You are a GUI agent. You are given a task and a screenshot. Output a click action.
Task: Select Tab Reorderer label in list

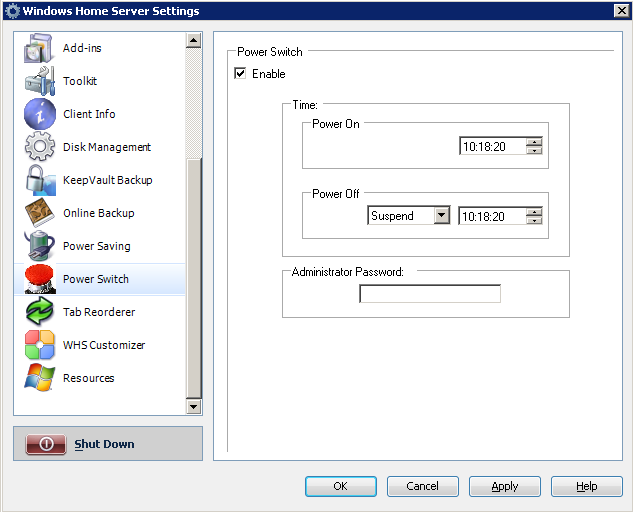pos(99,312)
